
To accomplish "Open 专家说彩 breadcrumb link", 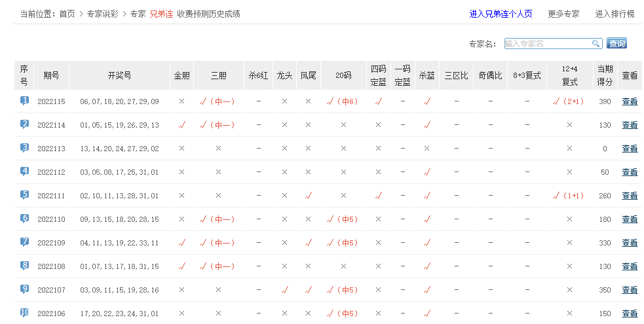I will pyautogui.click(x=102, y=14).
